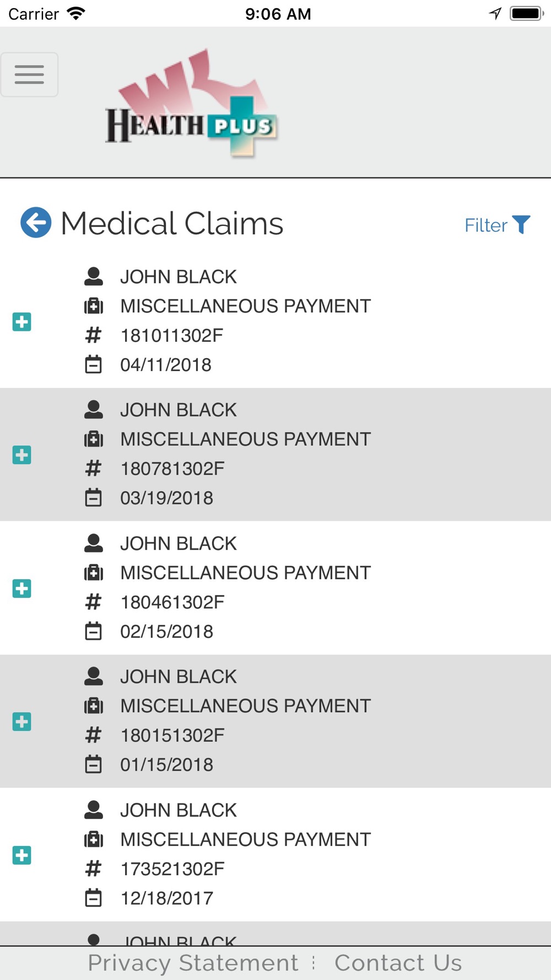Expand claim 180781302F with plus icon
551x980 pixels.
click(22, 455)
